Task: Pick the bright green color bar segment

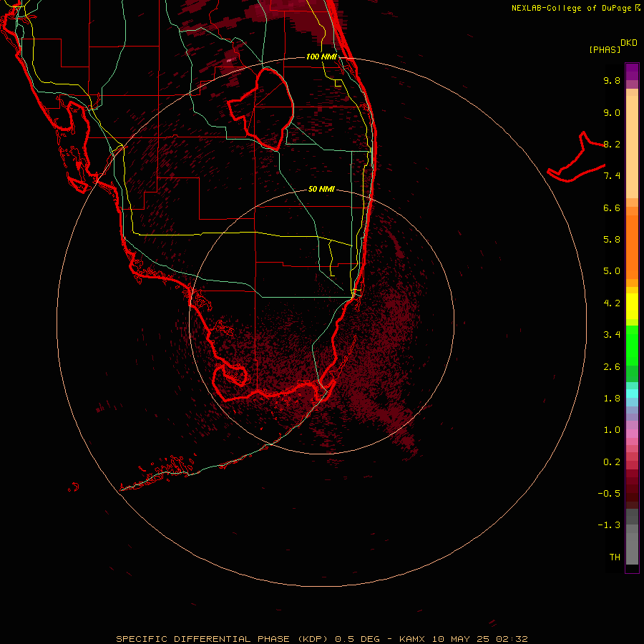Action: (x=632, y=345)
